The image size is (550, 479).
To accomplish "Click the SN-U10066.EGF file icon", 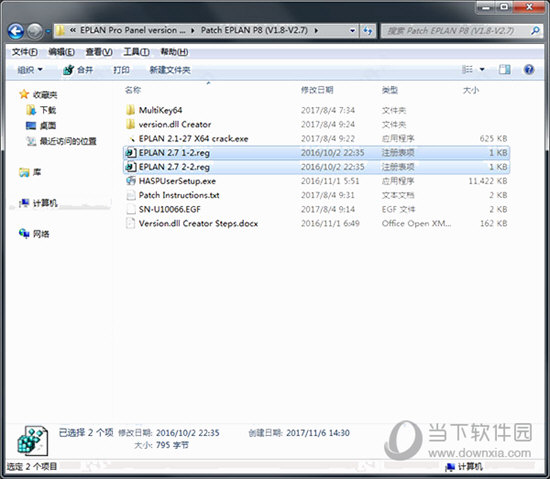I will click(131, 209).
